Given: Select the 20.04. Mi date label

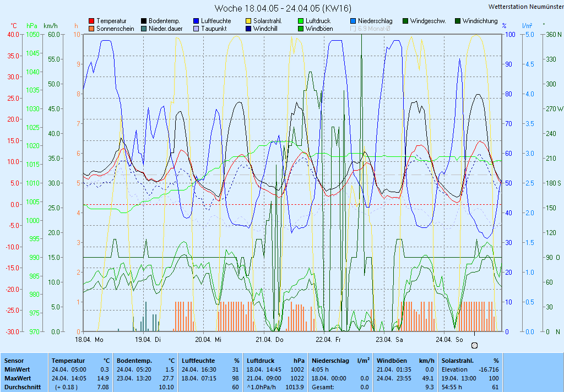Looking at the screenshot, I should 208,340.
